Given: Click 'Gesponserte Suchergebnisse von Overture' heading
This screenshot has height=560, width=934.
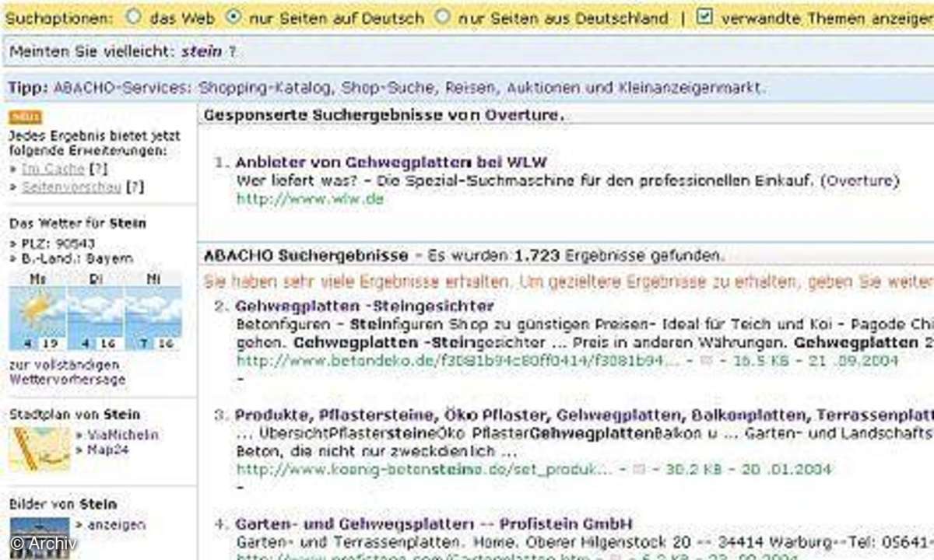Looking at the screenshot, I should [384, 115].
